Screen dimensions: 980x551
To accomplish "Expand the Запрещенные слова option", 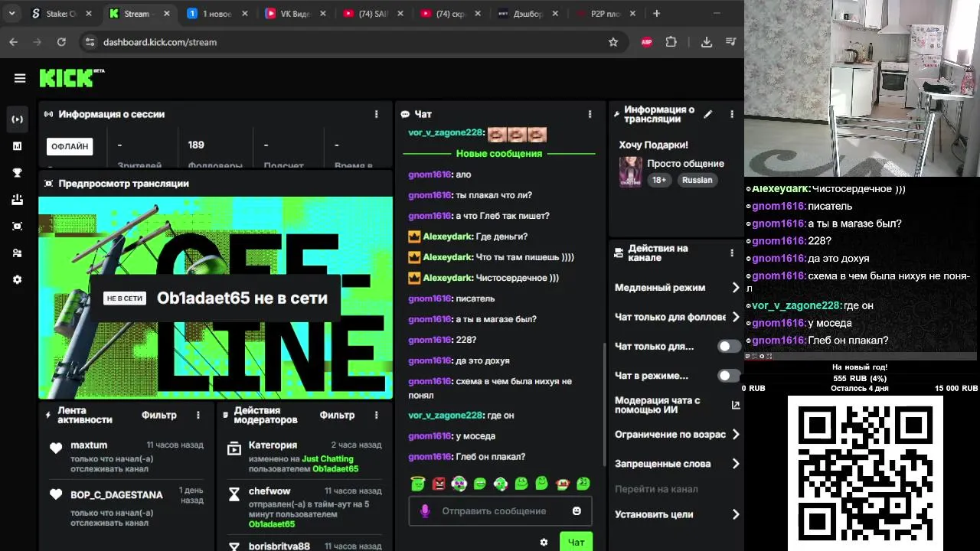I will (678, 464).
